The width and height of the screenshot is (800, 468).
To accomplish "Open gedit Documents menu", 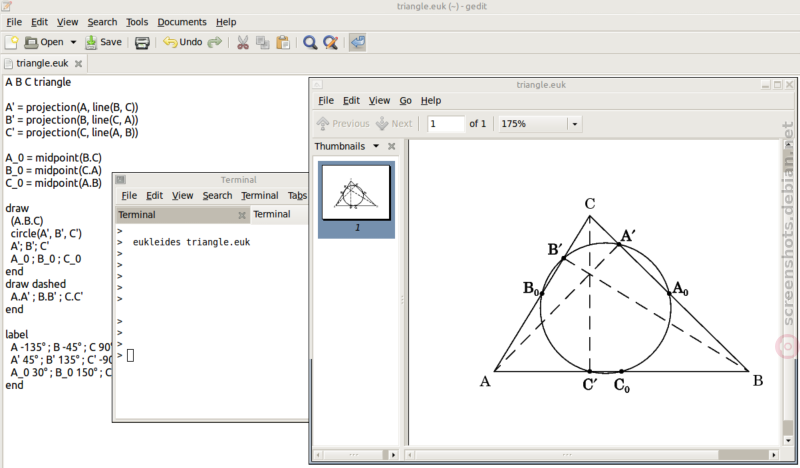I will (182, 22).
